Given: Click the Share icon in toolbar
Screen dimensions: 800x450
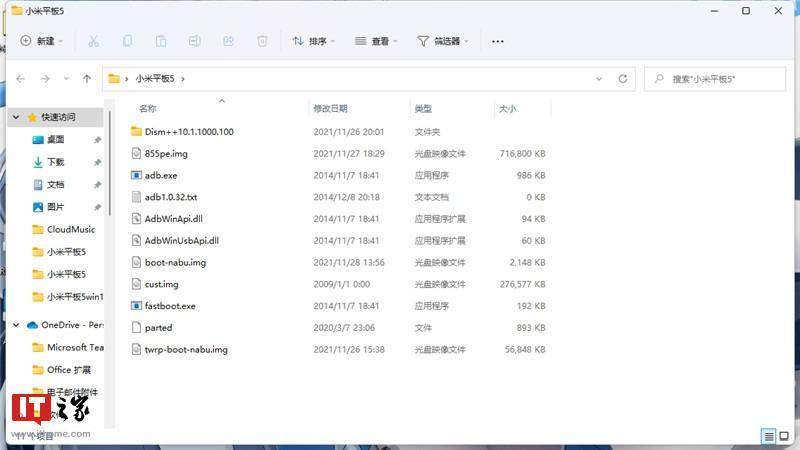Looking at the screenshot, I should pyautogui.click(x=228, y=41).
